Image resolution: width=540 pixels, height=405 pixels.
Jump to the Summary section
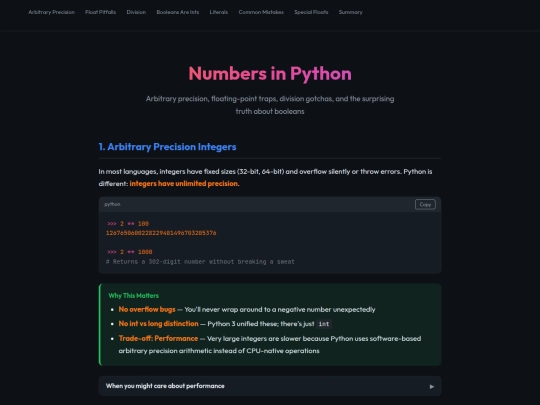pyautogui.click(x=350, y=12)
